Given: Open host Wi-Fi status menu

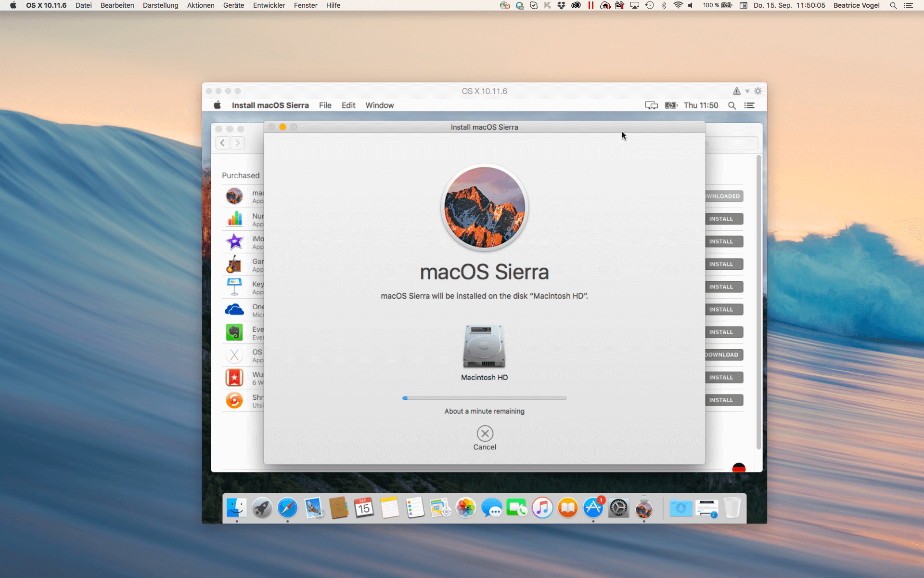Looking at the screenshot, I should (678, 5).
